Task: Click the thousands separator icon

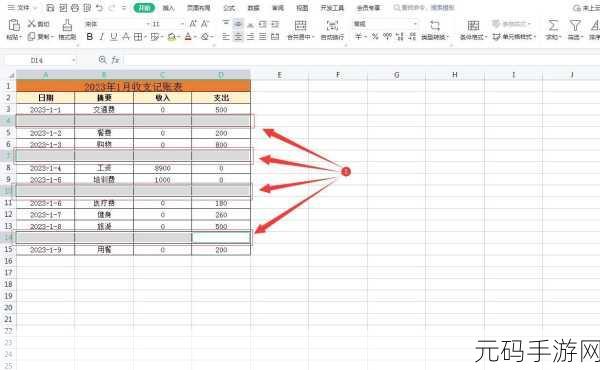Action: coord(387,37)
